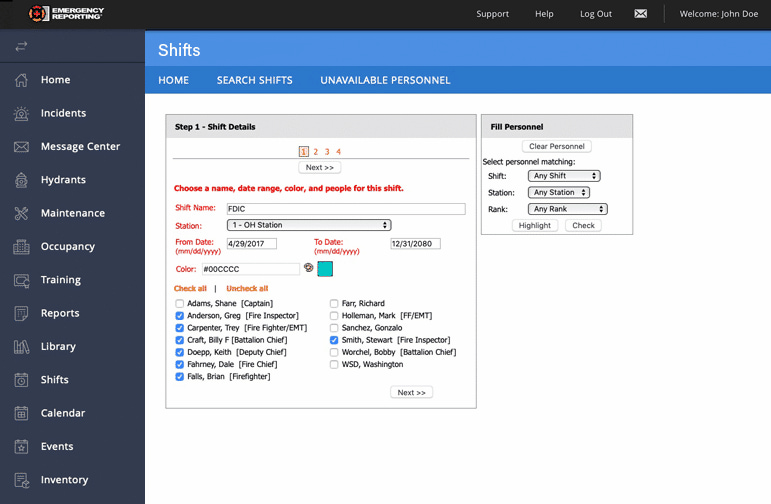Screen dimensions: 771x504
Task: Click the From Date field 4/29/2017
Action: click(252, 244)
